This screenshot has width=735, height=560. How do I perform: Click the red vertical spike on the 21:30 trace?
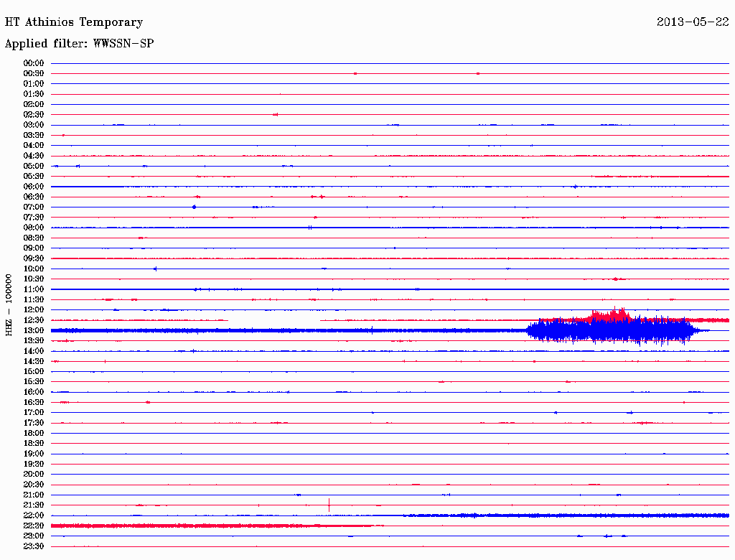[x=329, y=505]
